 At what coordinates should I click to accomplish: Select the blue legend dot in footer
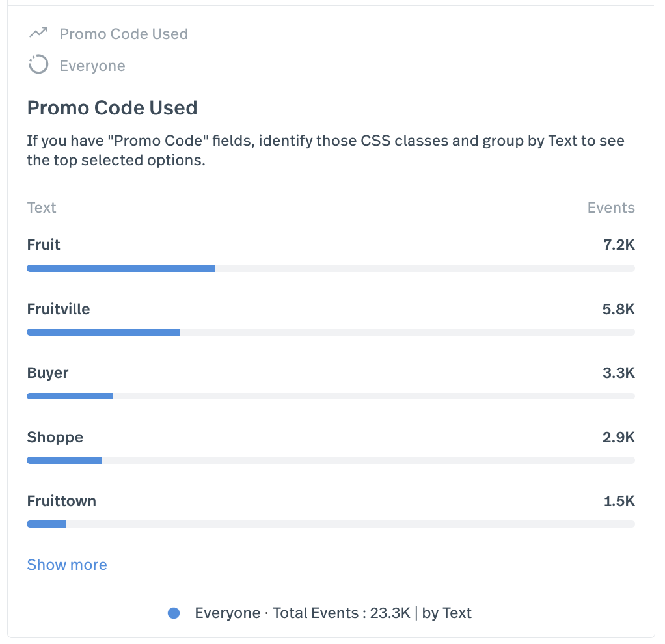click(174, 612)
